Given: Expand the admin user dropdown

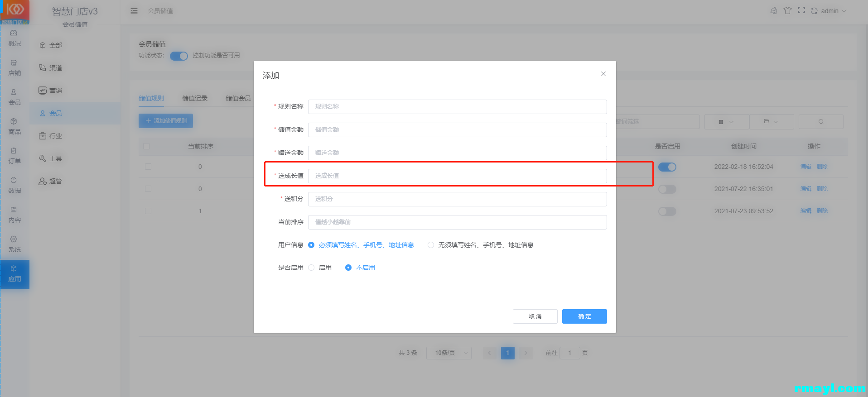Looking at the screenshot, I should click(834, 11).
